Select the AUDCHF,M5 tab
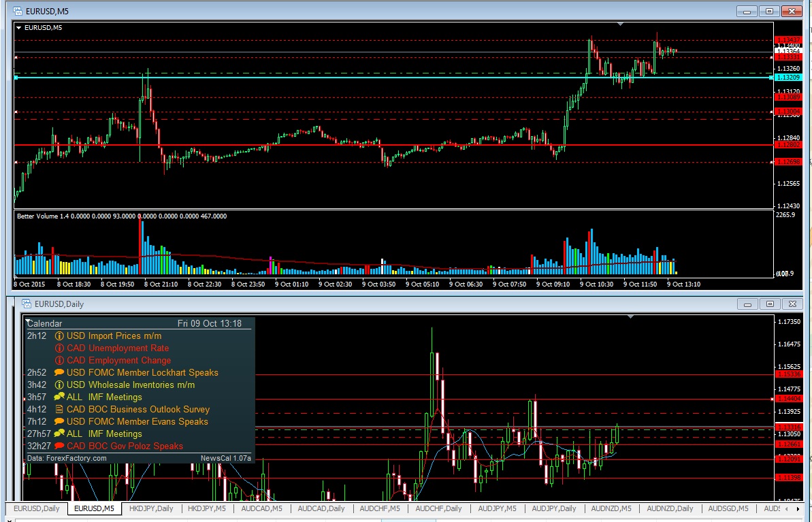The height and width of the screenshot is (522, 812). [380, 508]
